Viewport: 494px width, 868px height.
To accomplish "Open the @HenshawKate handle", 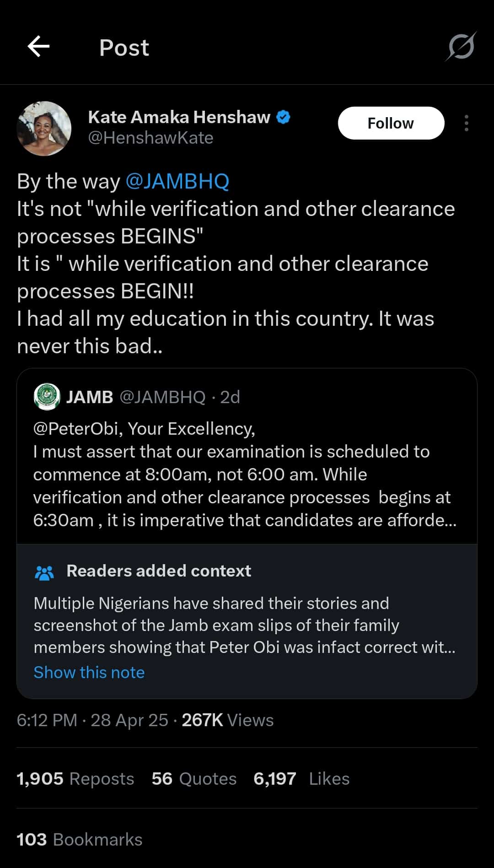I will click(150, 138).
